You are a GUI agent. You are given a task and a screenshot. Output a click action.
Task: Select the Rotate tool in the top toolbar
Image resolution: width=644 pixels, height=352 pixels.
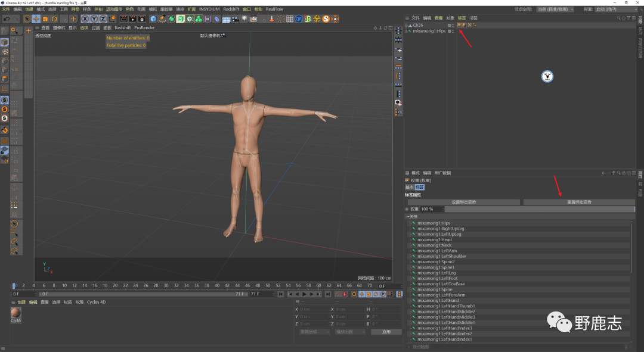pos(54,19)
